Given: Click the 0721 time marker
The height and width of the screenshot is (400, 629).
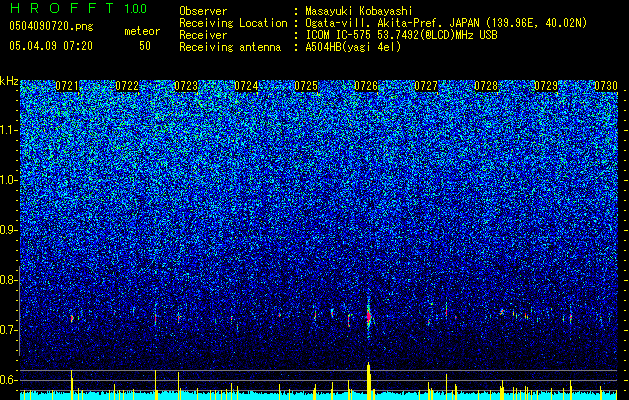Looking at the screenshot, I should (x=67, y=86).
